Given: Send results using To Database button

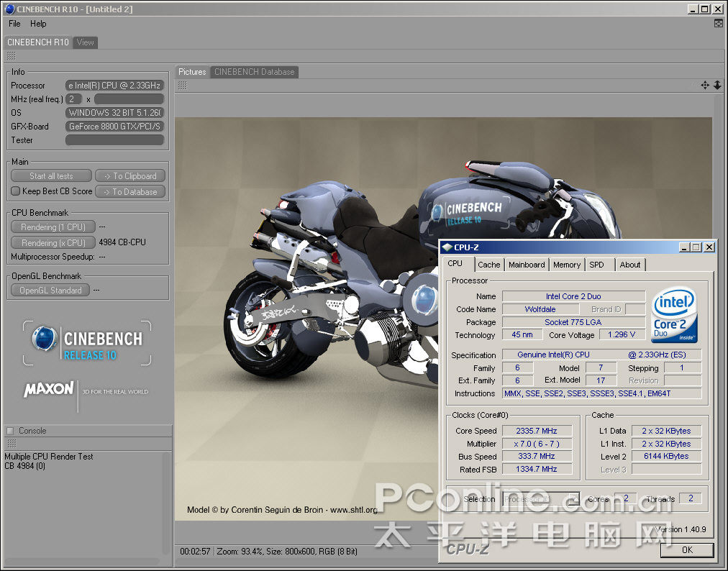Looking at the screenshot, I should 130,192.
